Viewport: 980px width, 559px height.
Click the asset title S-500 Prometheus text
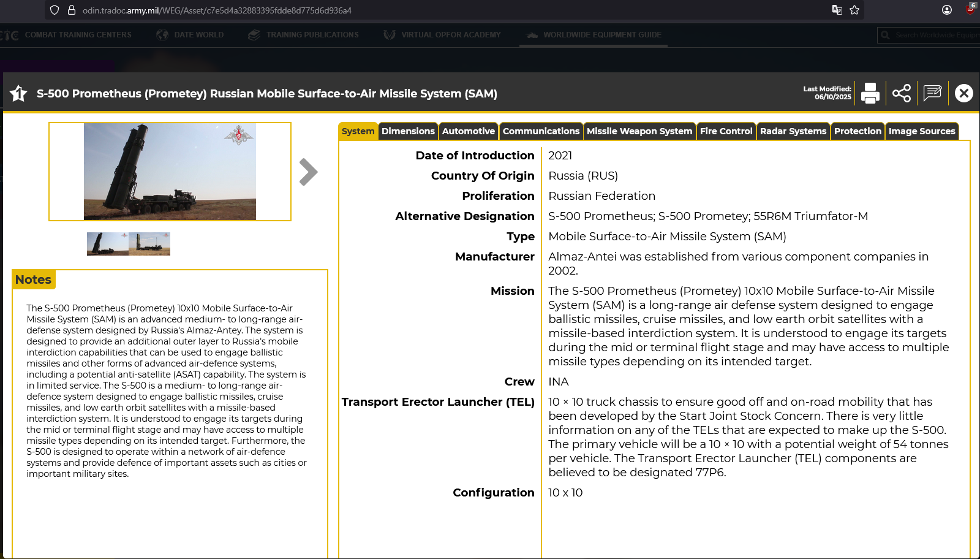(x=267, y=94)
